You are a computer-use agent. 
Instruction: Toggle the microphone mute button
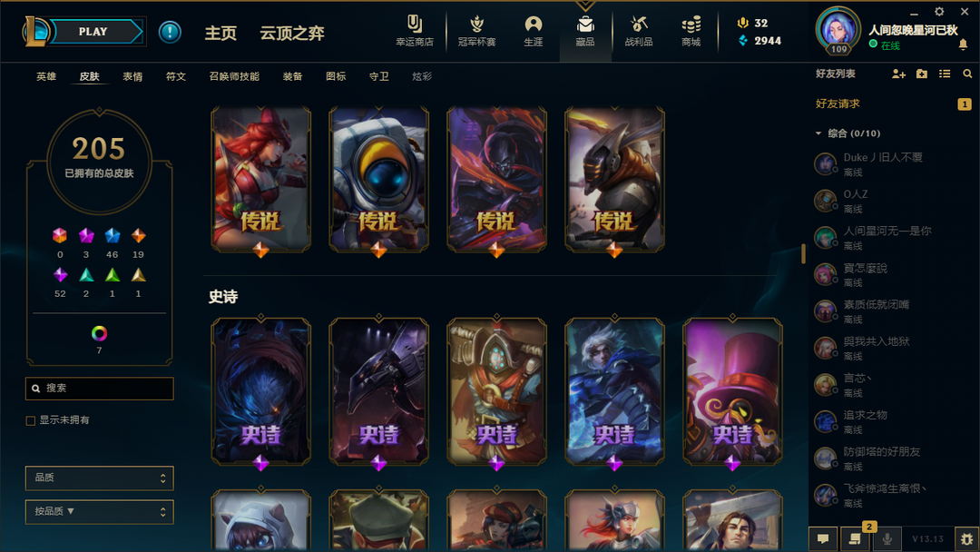pos(887,538)
